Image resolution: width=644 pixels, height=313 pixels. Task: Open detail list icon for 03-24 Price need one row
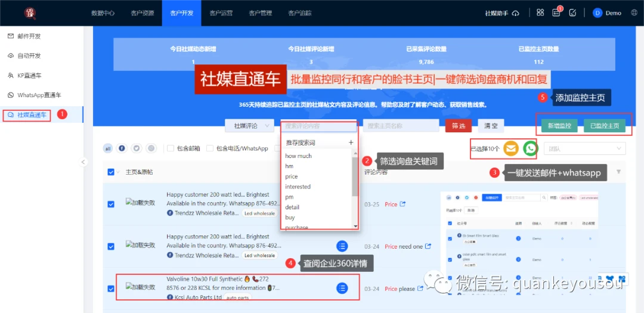pyautogui.click(x=342, y=246)
